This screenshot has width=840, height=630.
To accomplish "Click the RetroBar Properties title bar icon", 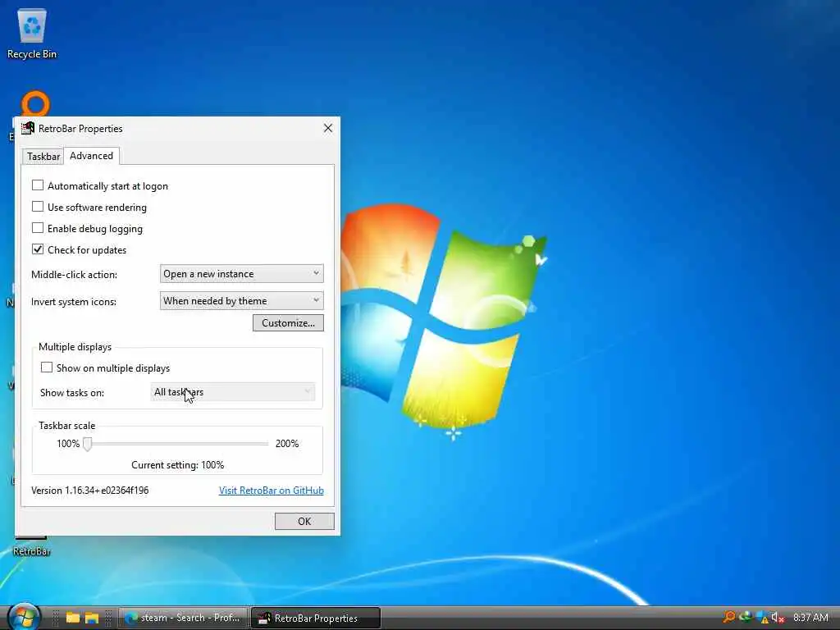I will coord(27,128).
